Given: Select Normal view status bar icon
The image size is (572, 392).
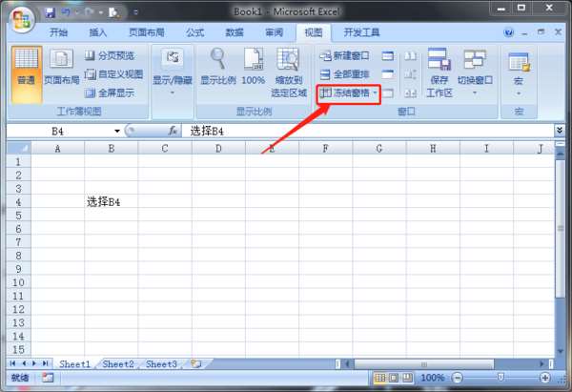Looking at the screenshot, I should tap(379, 378).
